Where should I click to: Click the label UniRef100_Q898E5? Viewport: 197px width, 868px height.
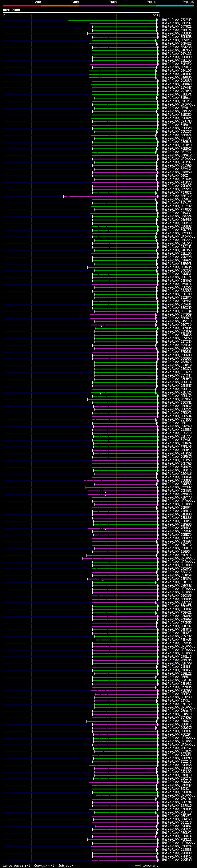176,199
